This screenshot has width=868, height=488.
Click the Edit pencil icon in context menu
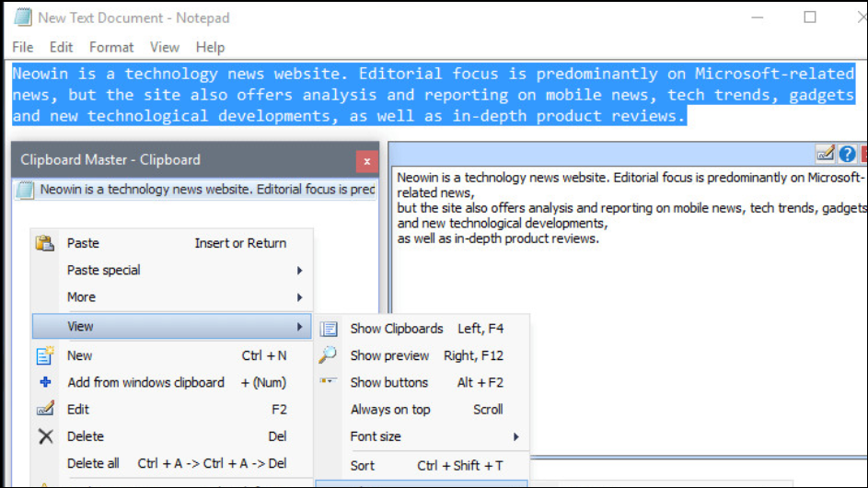(45, 409)
